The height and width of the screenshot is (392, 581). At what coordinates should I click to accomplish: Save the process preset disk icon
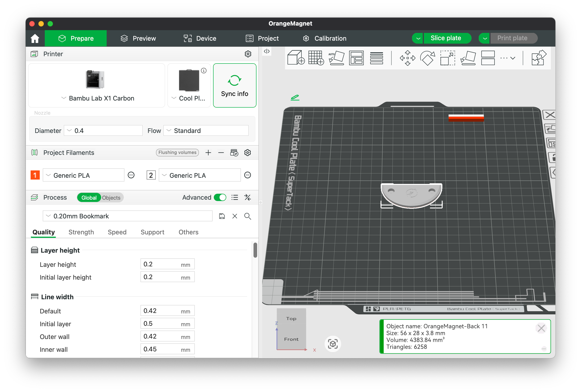click(x=222, y=216)
